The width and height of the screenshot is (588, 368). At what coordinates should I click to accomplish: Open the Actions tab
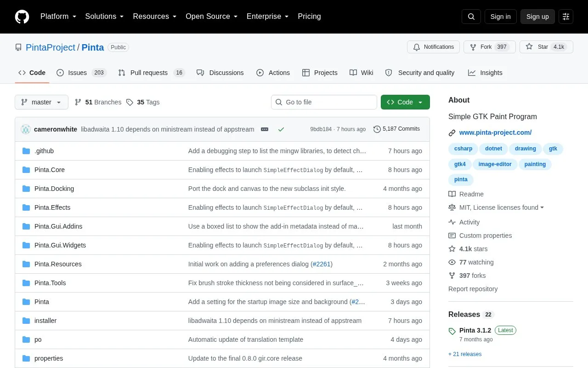coord(273,73)
